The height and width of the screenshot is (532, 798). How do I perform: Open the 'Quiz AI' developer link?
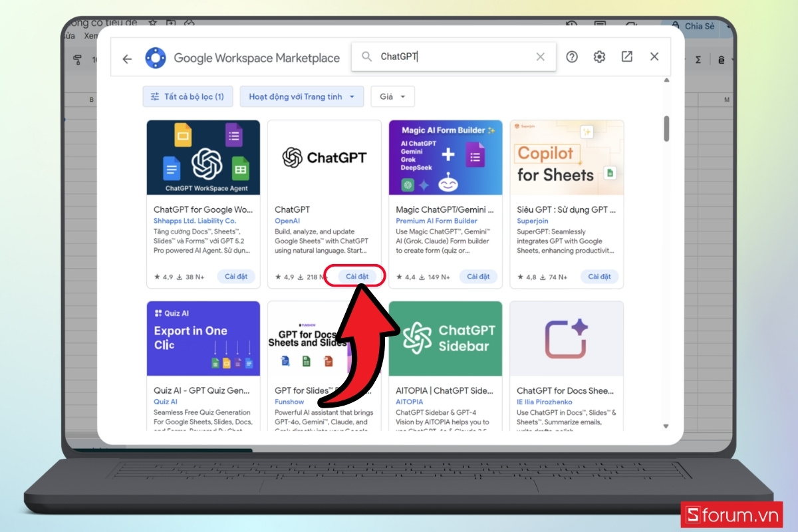pos(166,402)
